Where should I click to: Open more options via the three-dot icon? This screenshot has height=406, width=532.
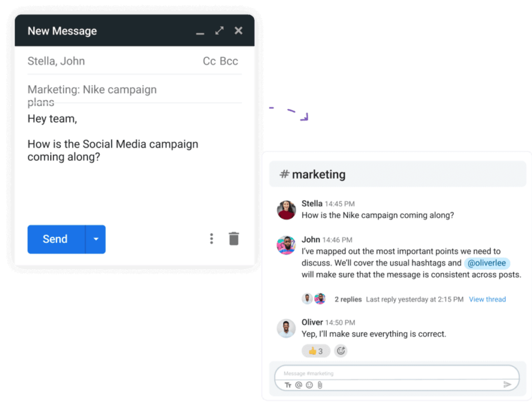click(211, 238)
